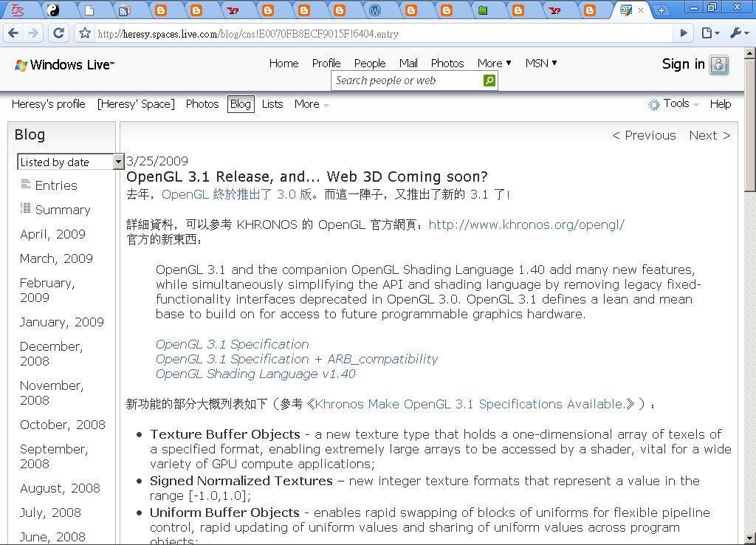Click the Sign in link
This screenshot has height=545, width=756.
[683, 64]
